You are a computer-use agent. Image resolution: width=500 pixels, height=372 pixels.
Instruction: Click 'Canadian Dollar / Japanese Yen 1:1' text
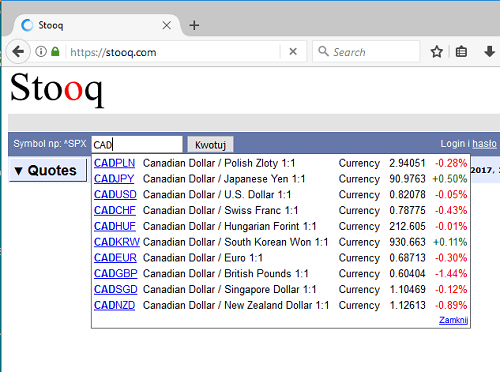click(224, 179)
